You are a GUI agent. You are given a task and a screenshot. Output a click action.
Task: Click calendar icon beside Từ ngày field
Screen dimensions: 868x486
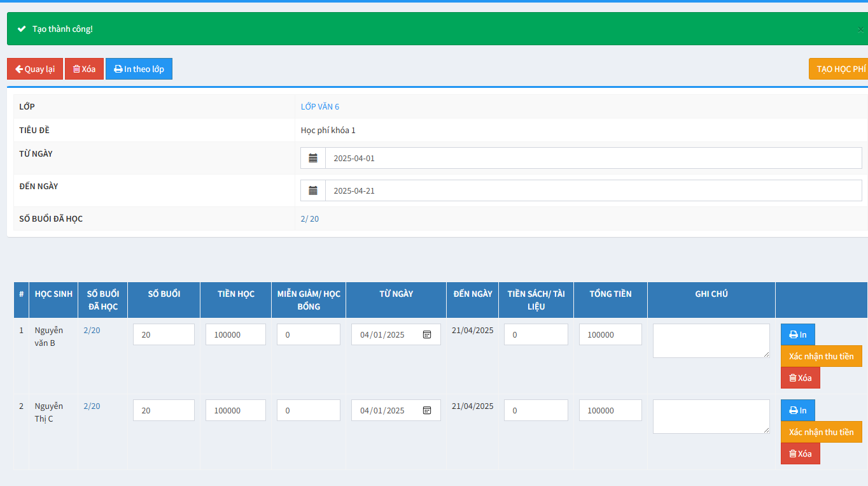pyautogui.click(x=313, y=158)
